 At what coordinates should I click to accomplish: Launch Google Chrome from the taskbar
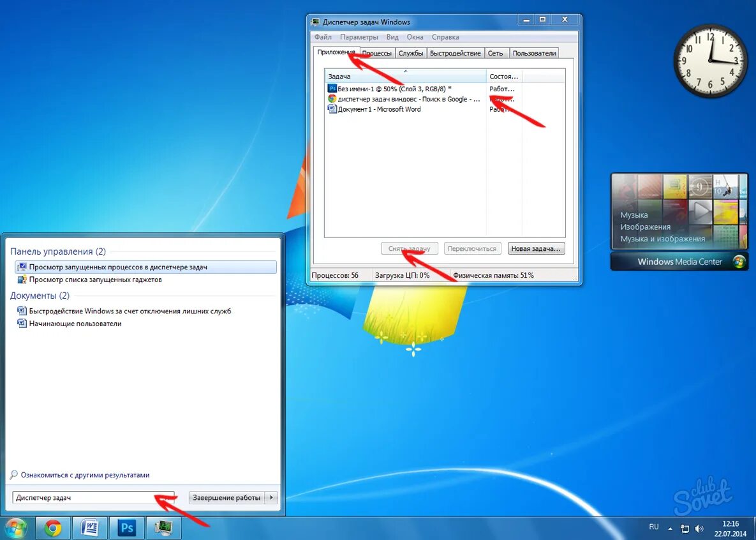[x=53, y=529]
